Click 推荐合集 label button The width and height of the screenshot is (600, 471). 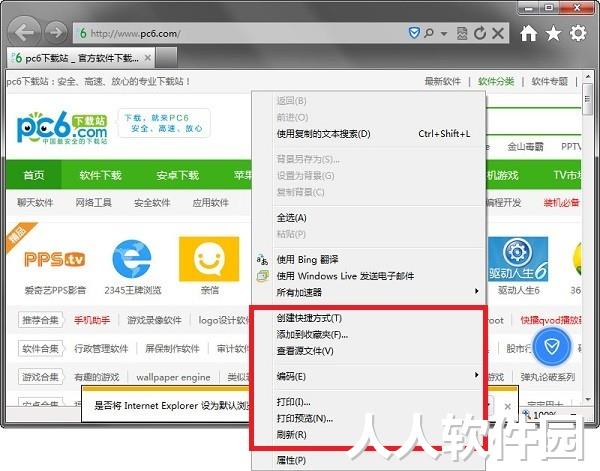pos(40,320)
